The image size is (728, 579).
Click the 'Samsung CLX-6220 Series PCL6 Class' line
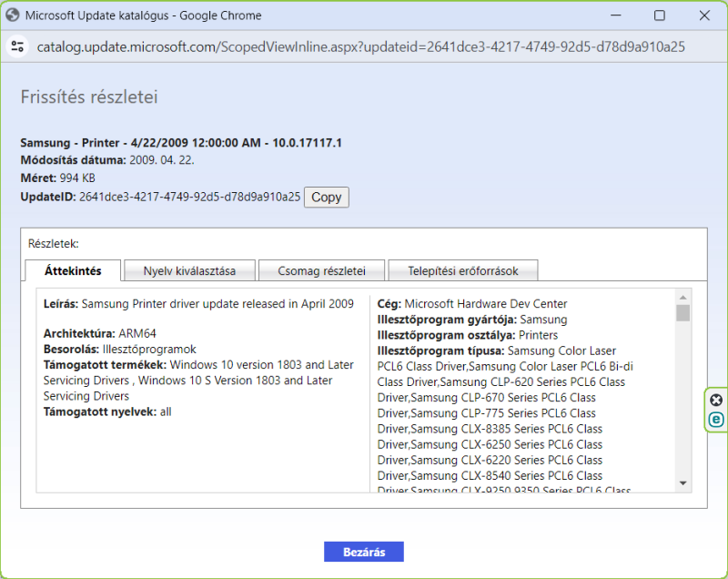[x=490, y=460]
